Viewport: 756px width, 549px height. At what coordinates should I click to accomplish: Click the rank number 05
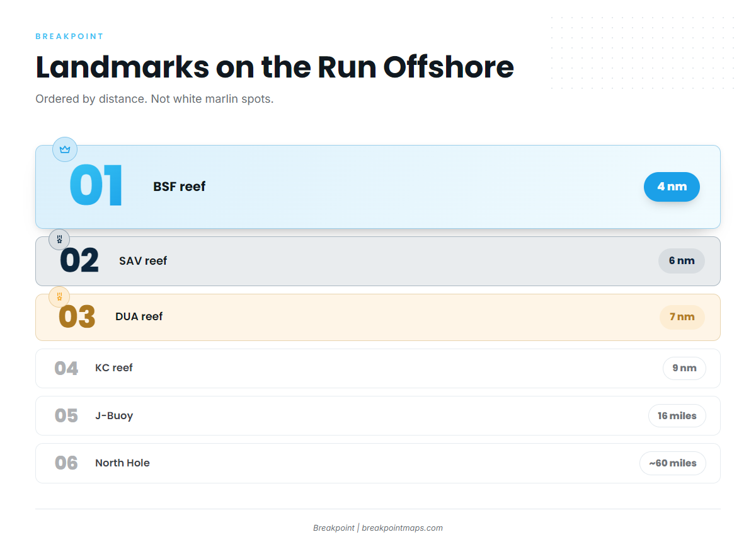click(66, 416)
